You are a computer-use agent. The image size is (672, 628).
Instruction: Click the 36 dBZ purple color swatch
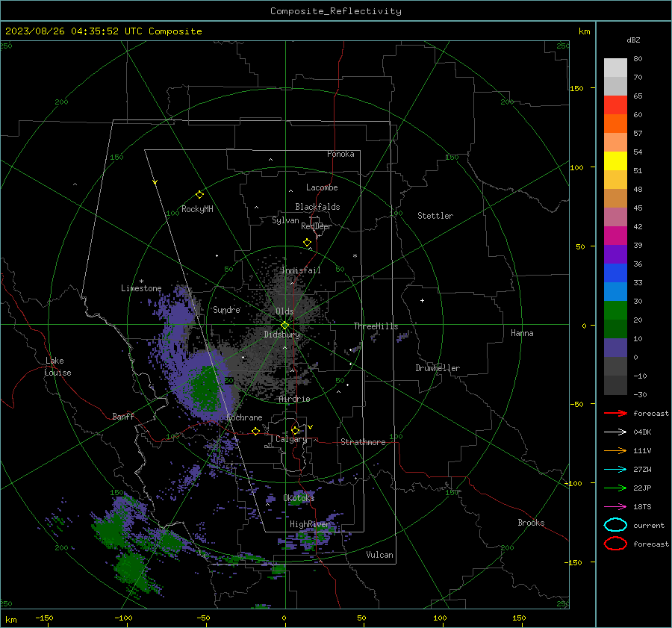point(615,254)
